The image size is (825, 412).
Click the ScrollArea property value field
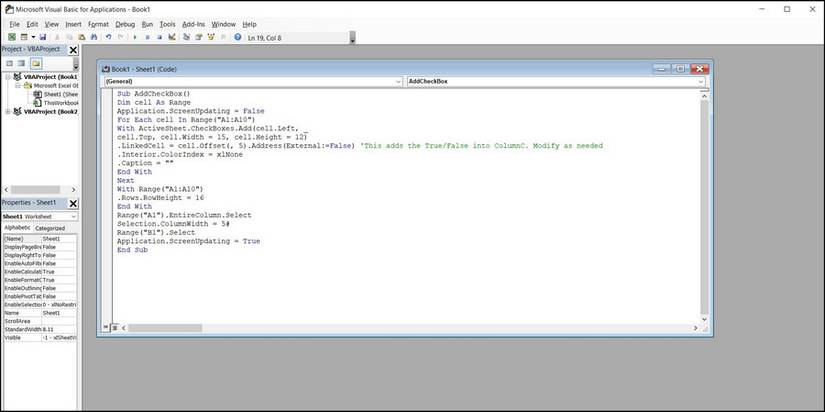[59, 321]
